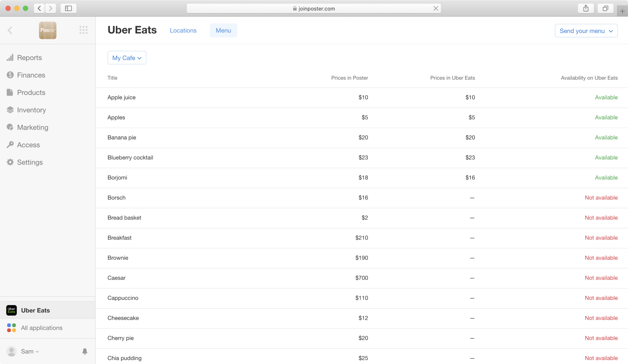Open Access section

28,145
